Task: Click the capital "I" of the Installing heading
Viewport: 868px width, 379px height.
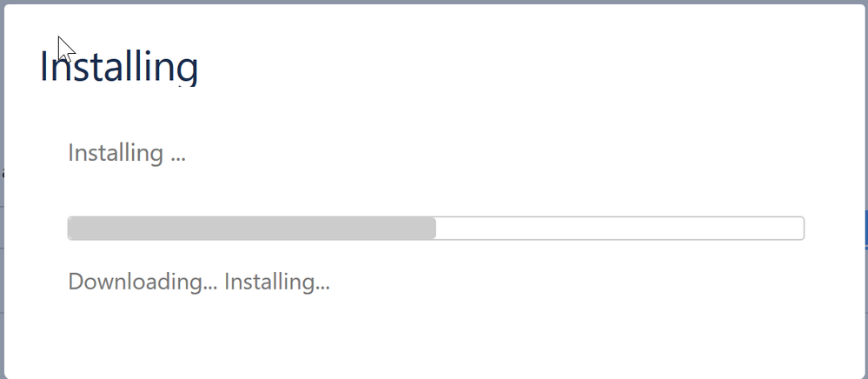Action: pyautogui.click(x=43, y=66)
